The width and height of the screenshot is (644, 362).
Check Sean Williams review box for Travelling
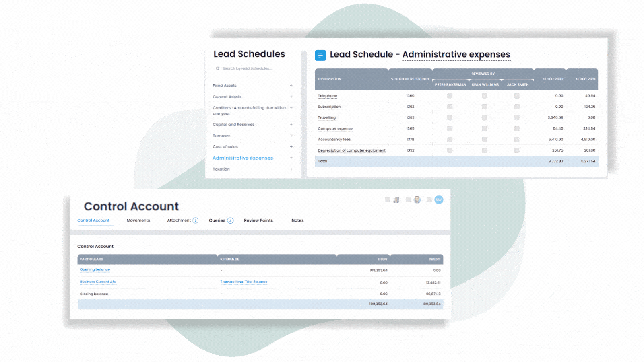click(484, 117)
